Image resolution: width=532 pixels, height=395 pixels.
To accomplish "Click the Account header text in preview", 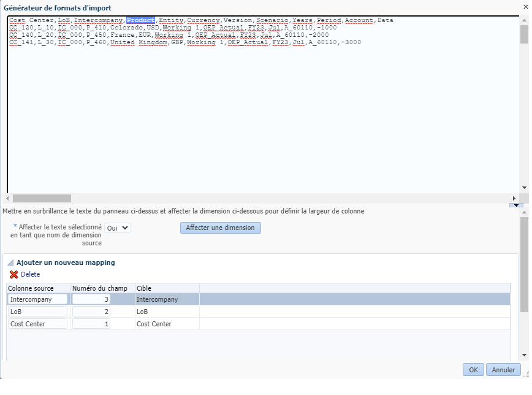I will tap(359, 20).
